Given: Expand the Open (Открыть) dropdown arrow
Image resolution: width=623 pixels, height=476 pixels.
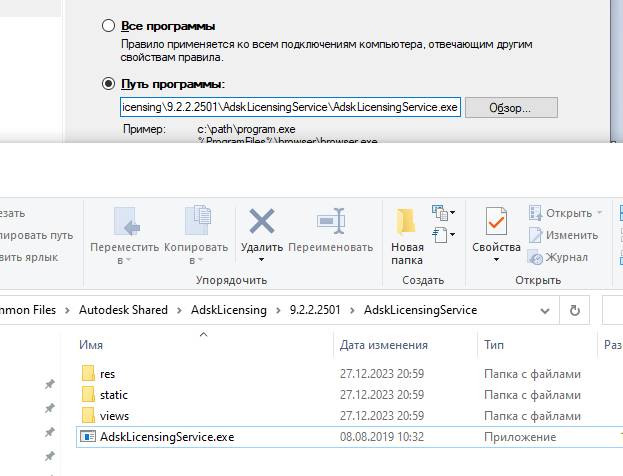Looking at the screenshot, I should 600,213.
